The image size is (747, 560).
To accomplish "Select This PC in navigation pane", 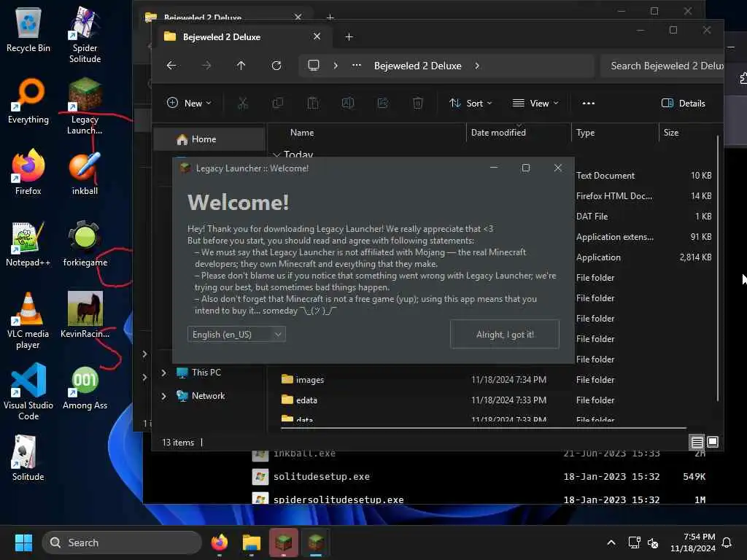I will pos(206,373).
